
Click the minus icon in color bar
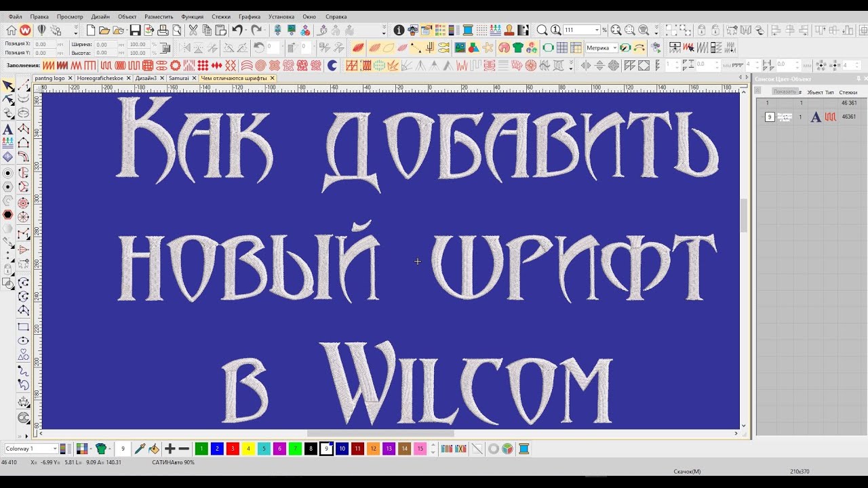point(184,449)
